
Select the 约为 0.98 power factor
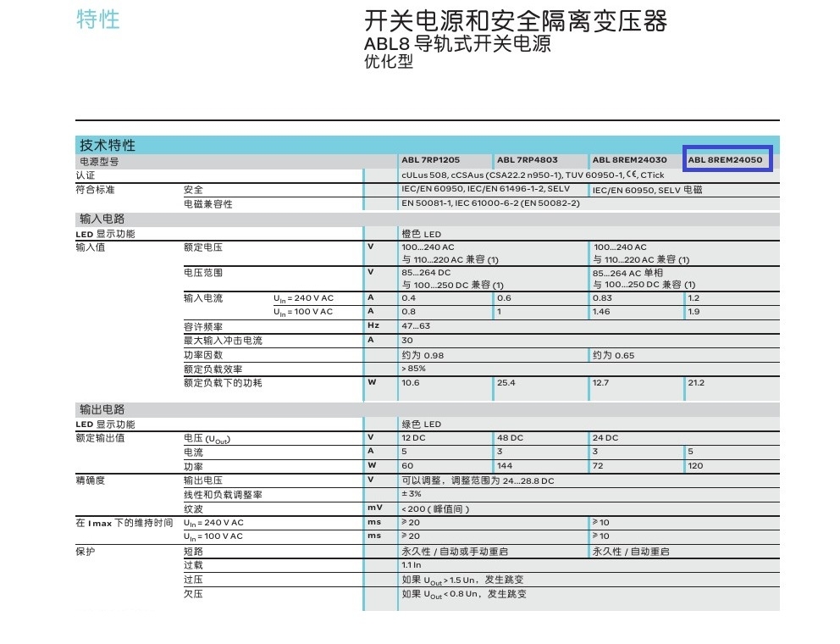pos(423,355)
